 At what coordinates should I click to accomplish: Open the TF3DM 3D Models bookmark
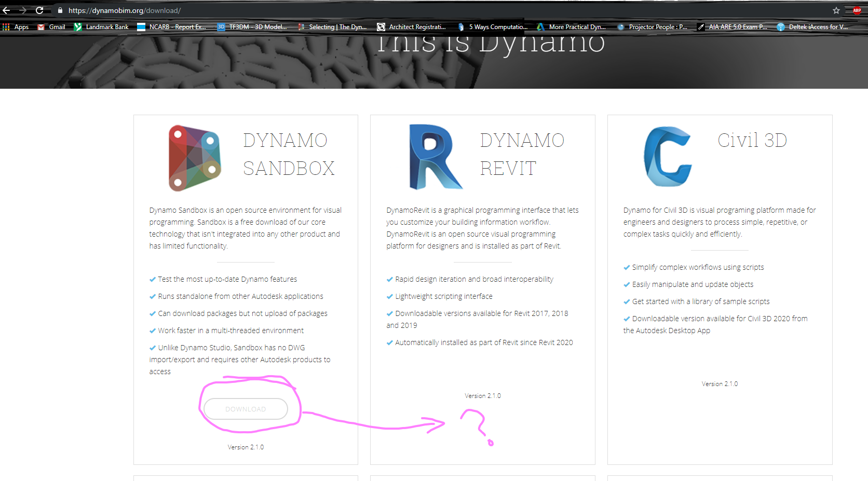[x=252, y=26]
